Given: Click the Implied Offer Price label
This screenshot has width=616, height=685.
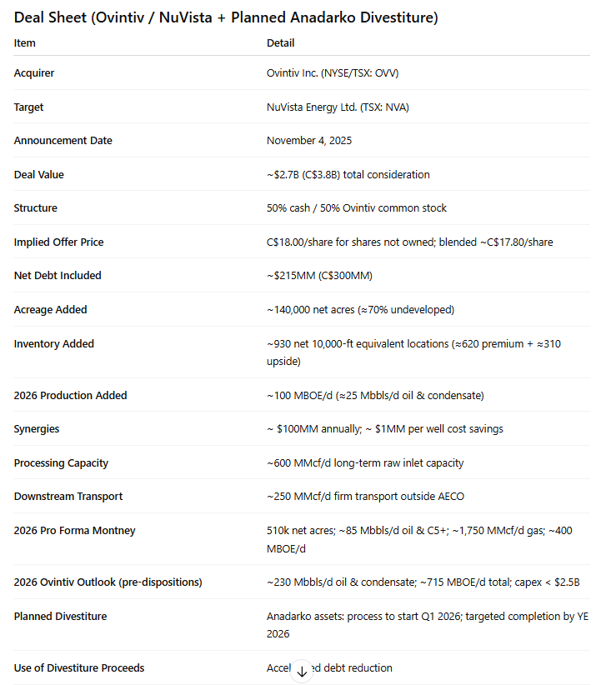Looking at the screenshot, I should coord(58,242).
